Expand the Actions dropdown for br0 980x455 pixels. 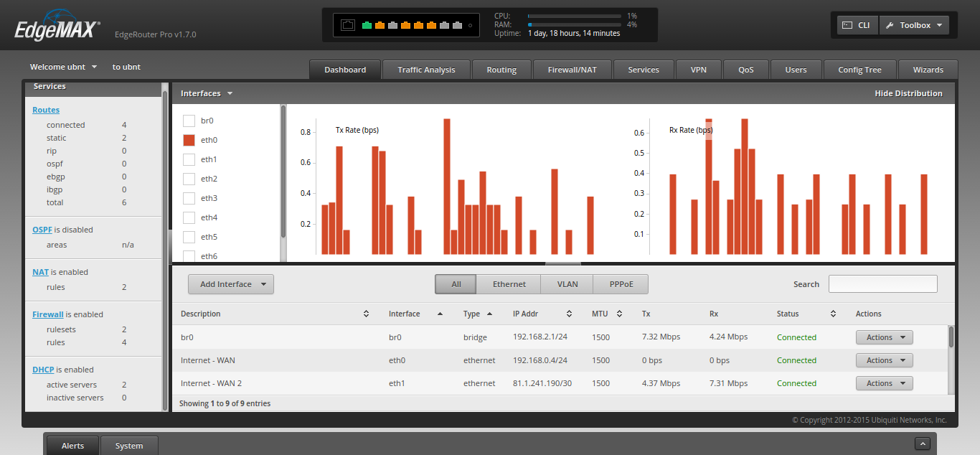pos(884,337)
